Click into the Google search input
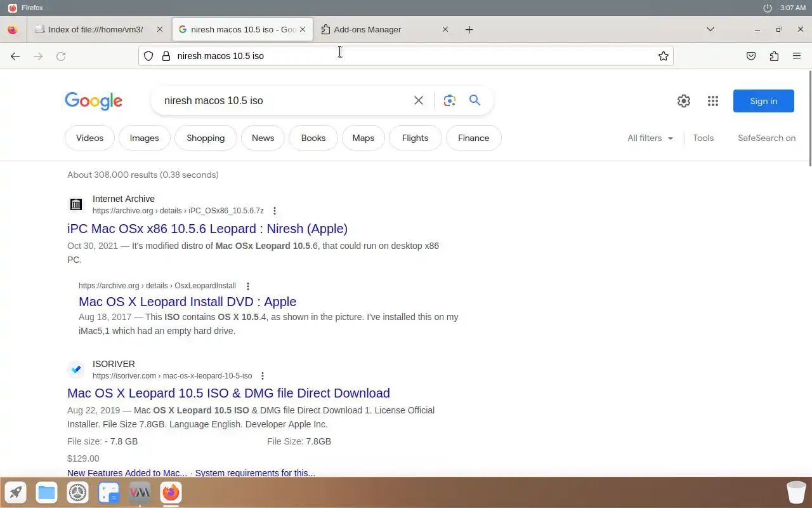Viewport: 812px width, 508px height. [285, 100]
